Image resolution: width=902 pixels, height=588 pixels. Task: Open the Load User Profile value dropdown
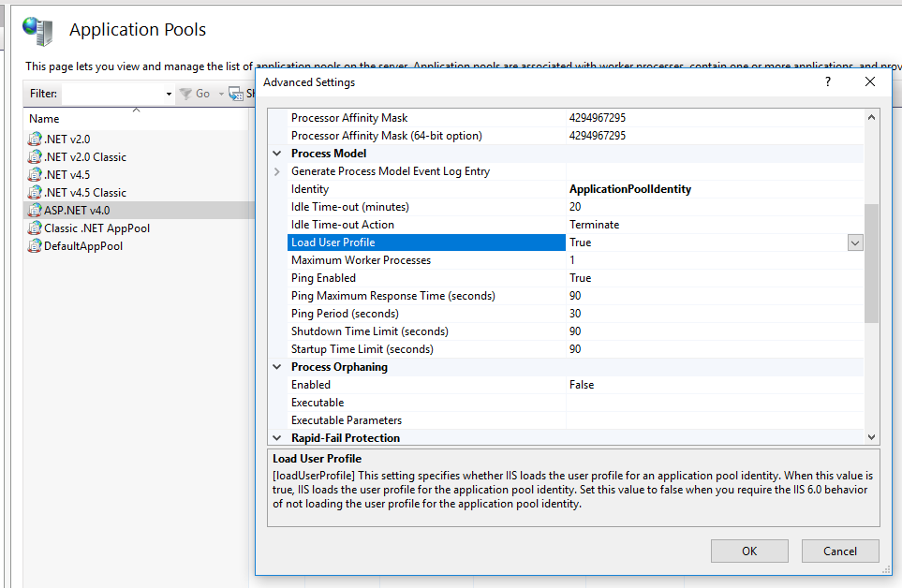tap(855, 243)
